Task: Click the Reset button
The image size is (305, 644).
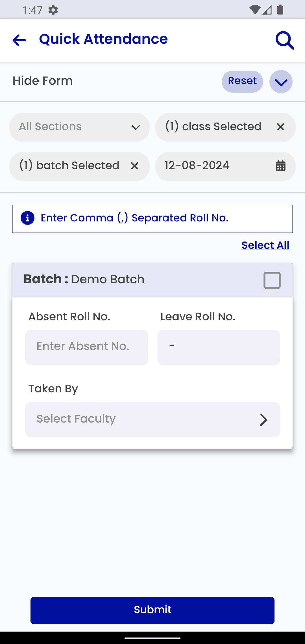Action: (x=242, y=81)
